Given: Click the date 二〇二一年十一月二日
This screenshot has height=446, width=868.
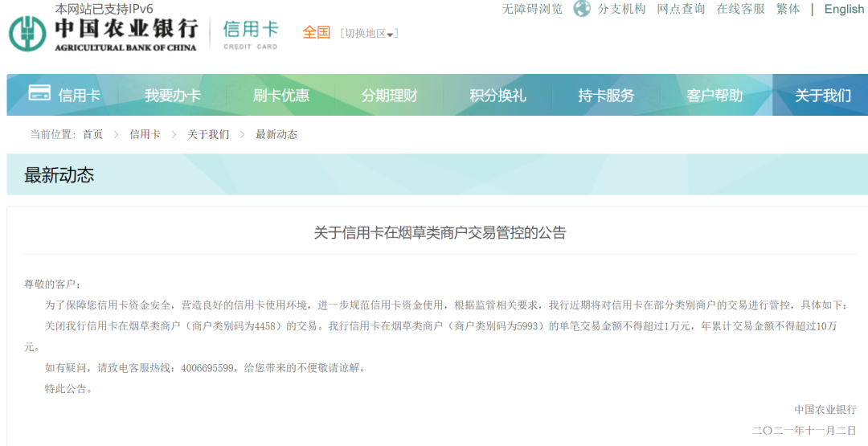Looking at the screenshot, I should point(805,431).
